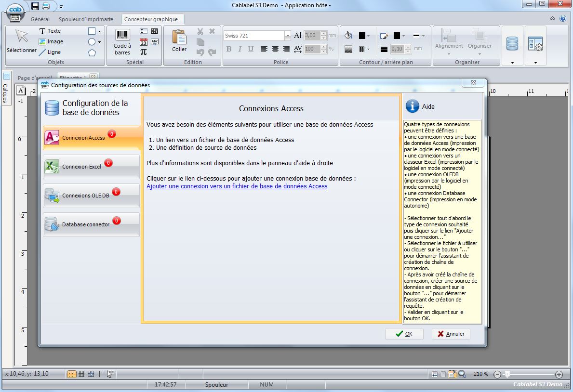Screen dimensions: 573x392
Task: Open the cab application menu logo
Action: pyautogui.click(x=15, y=13)
